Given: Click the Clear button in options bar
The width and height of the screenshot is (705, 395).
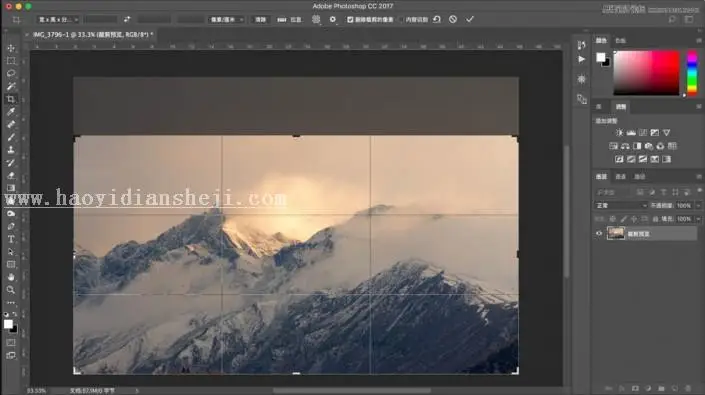Looking at the screenshot, I should [261, 20].
